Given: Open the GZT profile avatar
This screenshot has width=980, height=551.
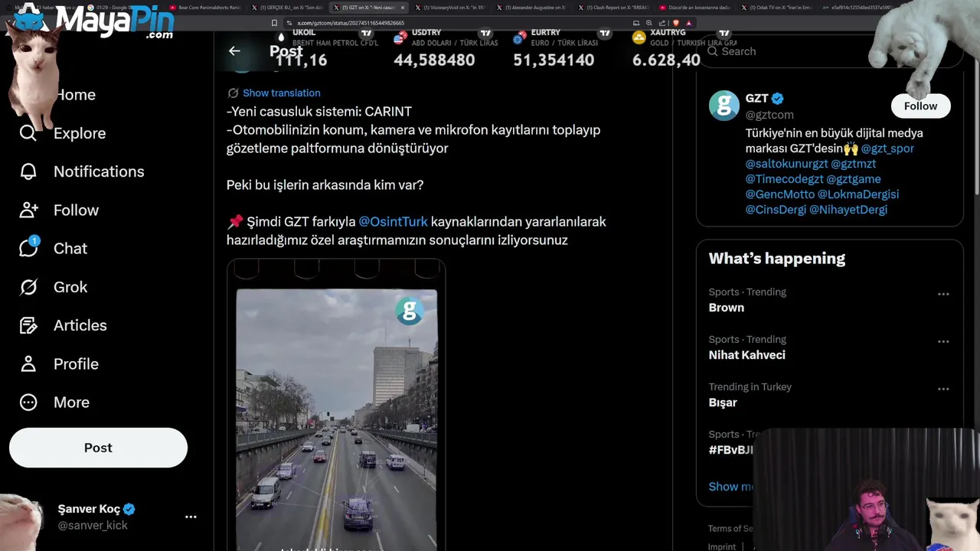Looking at the screenshot, I should coord(724,106).
